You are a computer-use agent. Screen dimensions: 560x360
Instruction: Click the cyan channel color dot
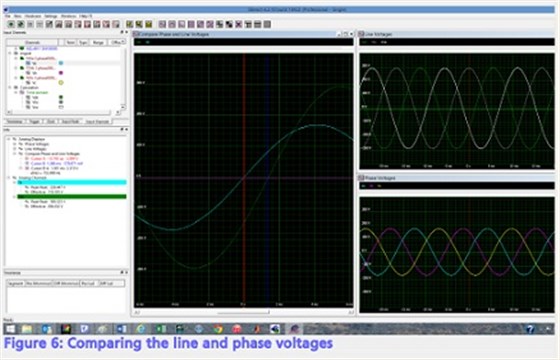(61, 63)
